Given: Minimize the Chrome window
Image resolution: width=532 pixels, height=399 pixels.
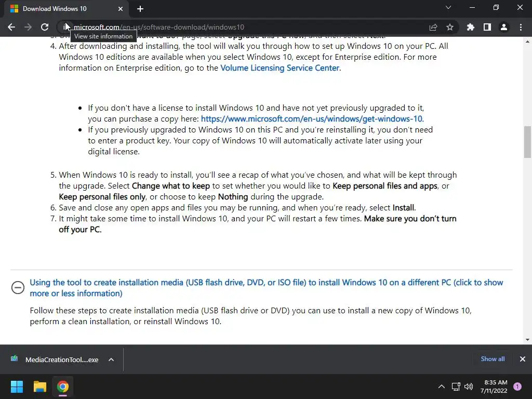Looking at the screenshot, I should pyautogui.click(x=472, y=7).
